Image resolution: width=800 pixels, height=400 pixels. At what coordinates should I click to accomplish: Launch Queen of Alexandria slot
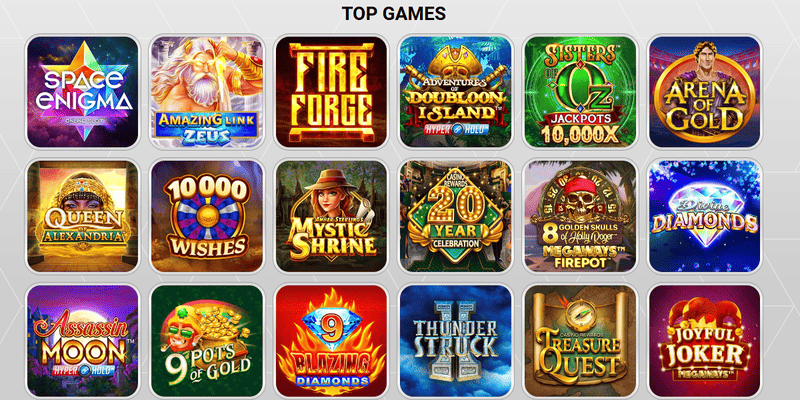tap(82, 216)
